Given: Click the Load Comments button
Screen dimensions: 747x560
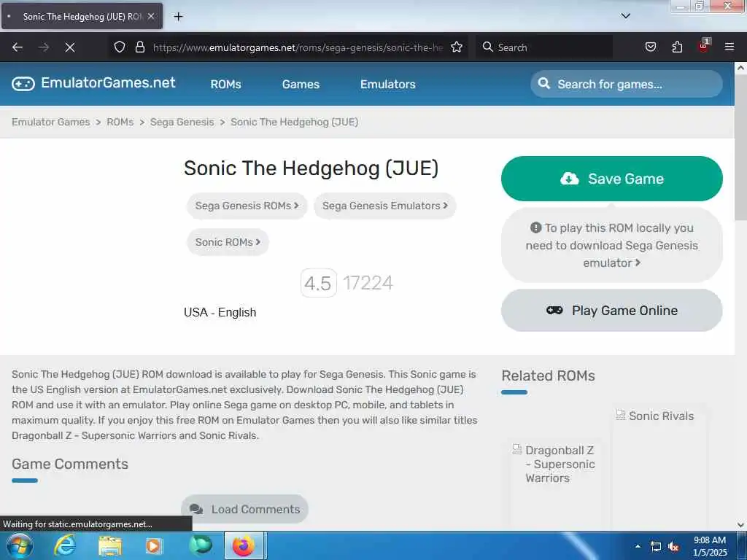Looking at the screenshot, I should pyautogui.click(x=245, y=509).
